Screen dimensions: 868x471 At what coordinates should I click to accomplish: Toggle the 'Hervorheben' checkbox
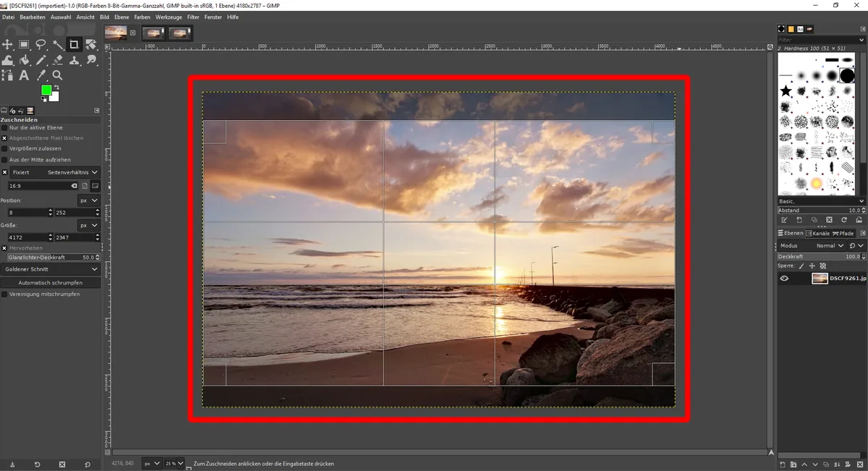4,248
